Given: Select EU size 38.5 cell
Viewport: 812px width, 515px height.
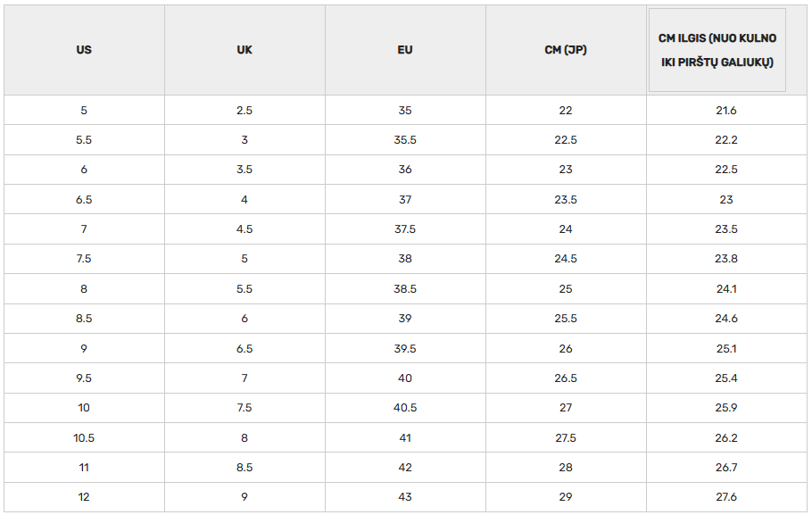Looking at the screenshot, I should coord(405,289).
